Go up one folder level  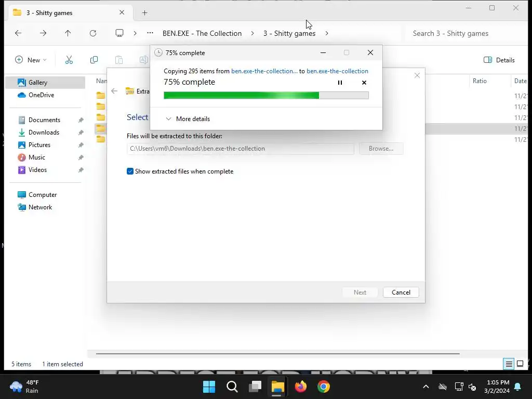click(68, 33)
